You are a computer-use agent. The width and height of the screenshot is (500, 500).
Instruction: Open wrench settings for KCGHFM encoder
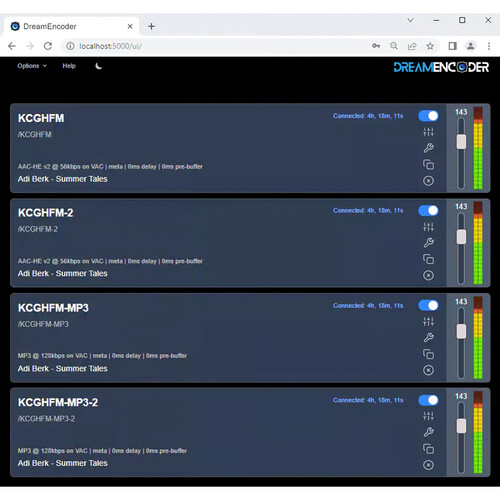(428, 148)
